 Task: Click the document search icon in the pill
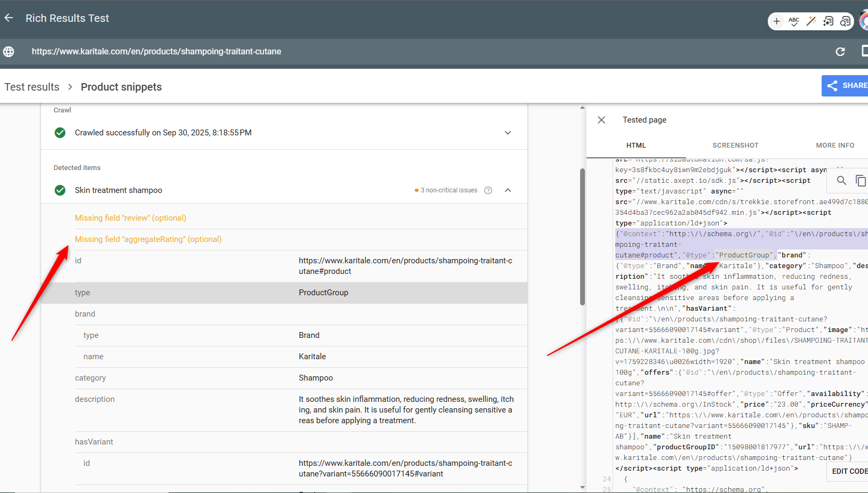(845, 21)
